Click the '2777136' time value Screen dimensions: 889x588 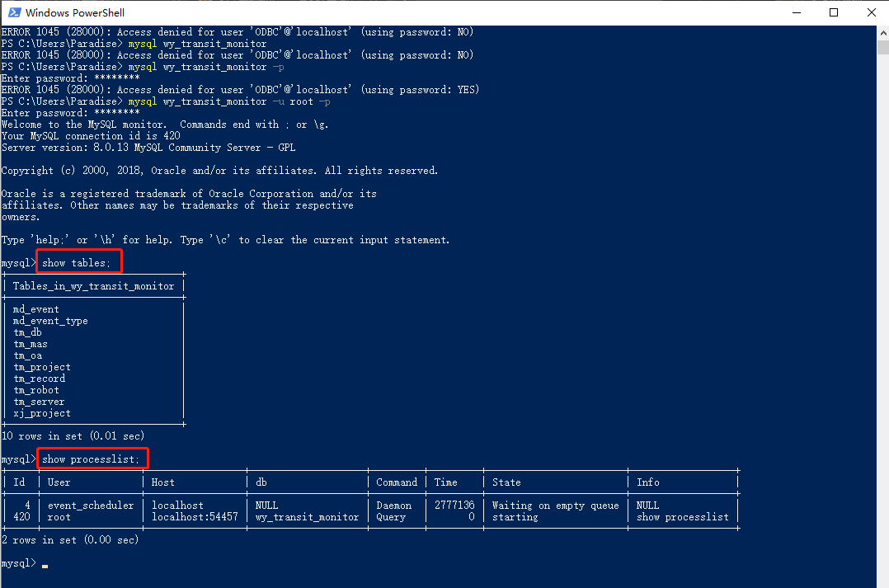click(454, 506)
